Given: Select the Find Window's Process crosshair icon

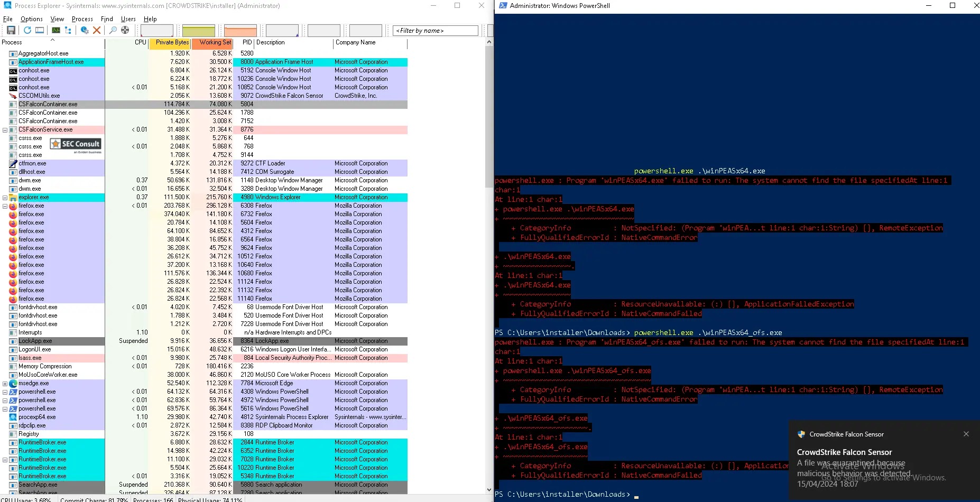Looking at the screenshot, I should pyautogui.click(x=125, y=30).
